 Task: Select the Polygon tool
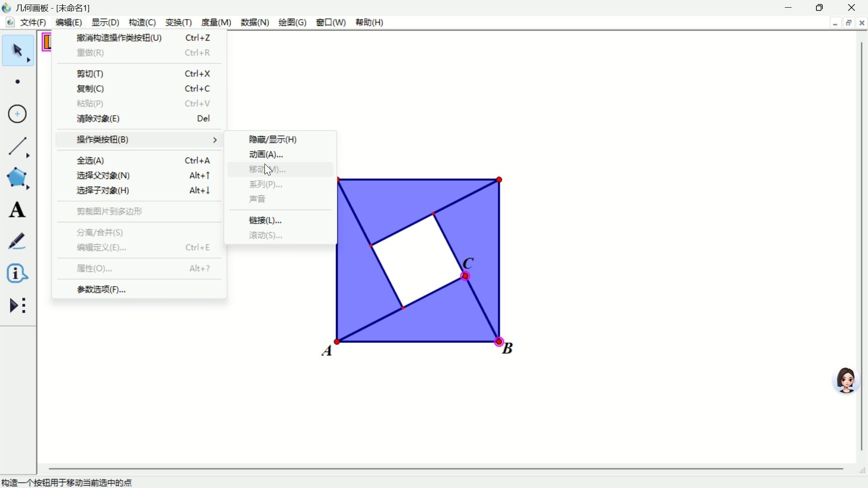pos(18,178)
